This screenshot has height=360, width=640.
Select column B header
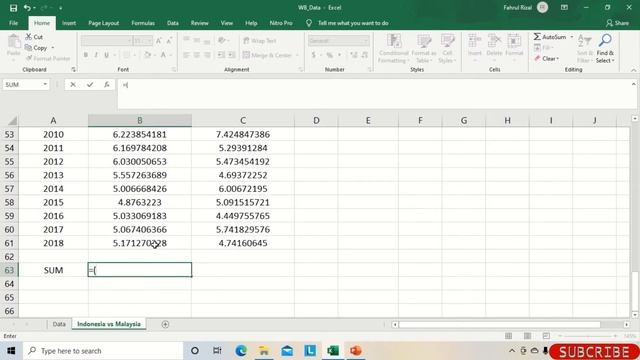point(140,120)
